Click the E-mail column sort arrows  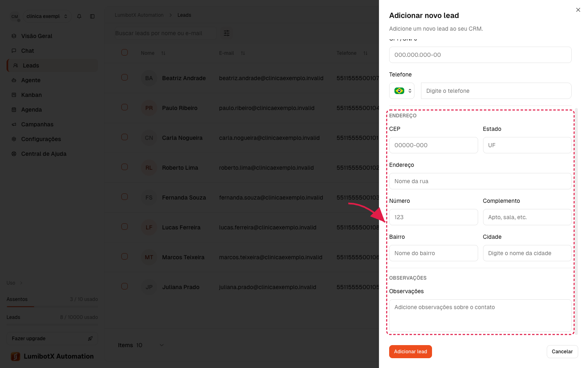(243, 53)
